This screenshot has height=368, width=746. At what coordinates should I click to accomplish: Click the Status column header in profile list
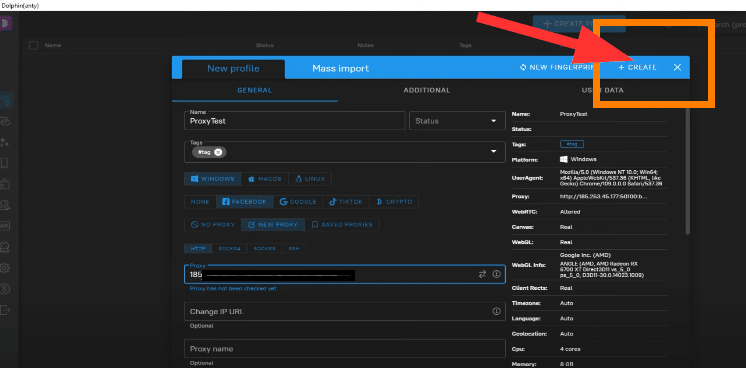tap(265, 45)
